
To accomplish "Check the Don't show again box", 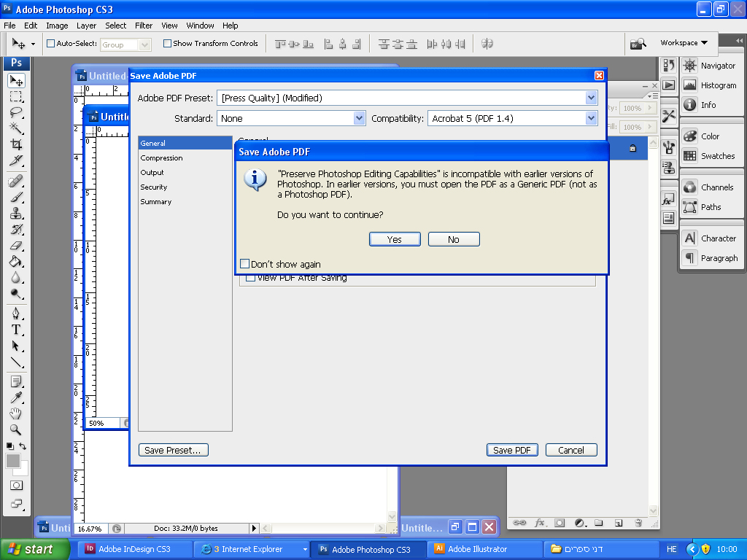I will (x=245, y=264).
